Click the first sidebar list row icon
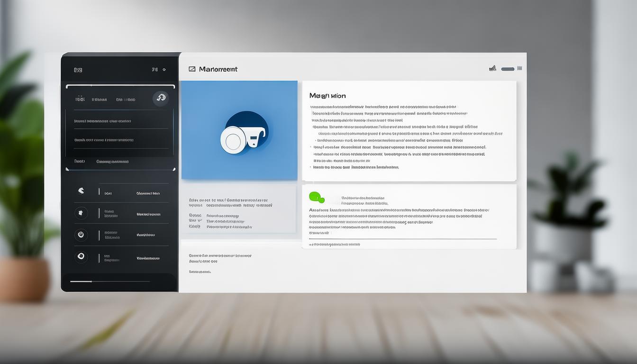 (x=81, y=191)
